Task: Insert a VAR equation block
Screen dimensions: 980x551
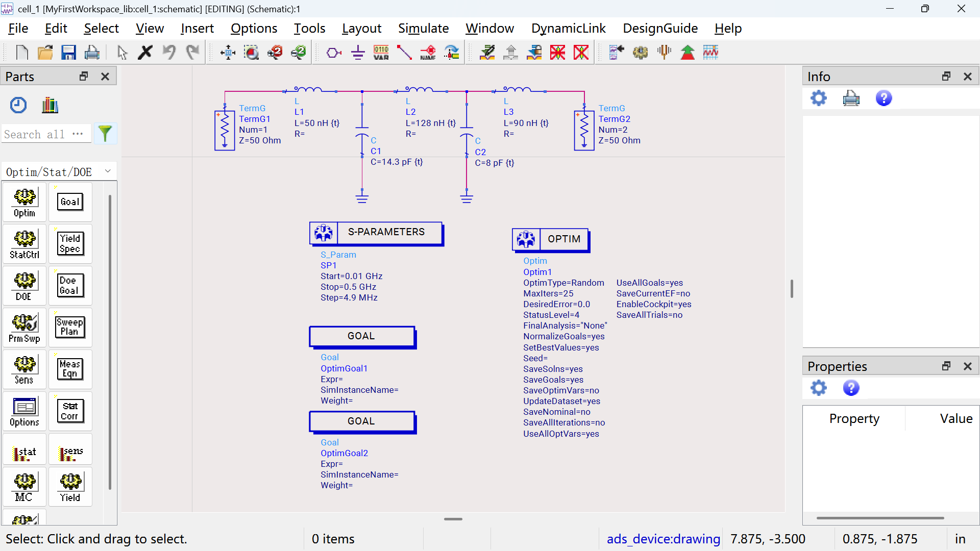Action: [381, 52]
